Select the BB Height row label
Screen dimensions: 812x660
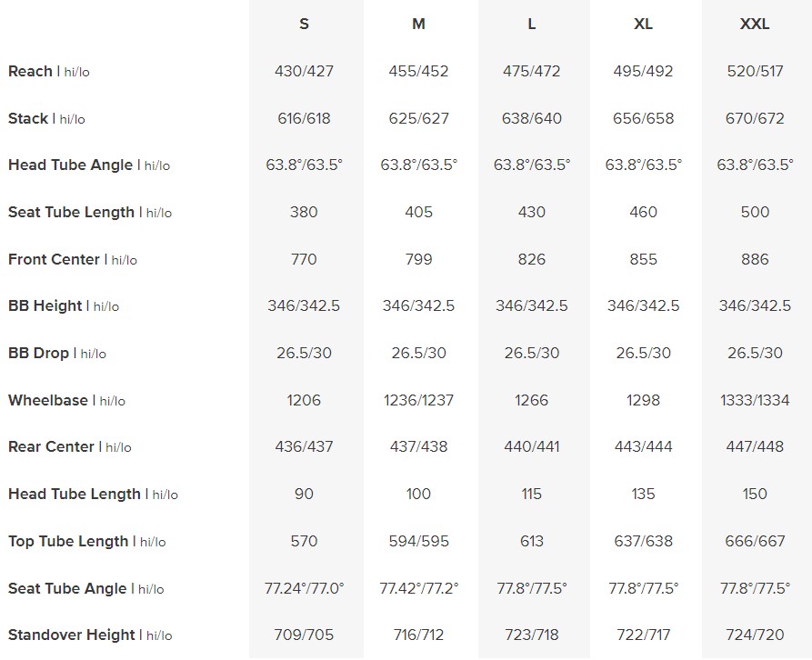[x=45, y=306]
